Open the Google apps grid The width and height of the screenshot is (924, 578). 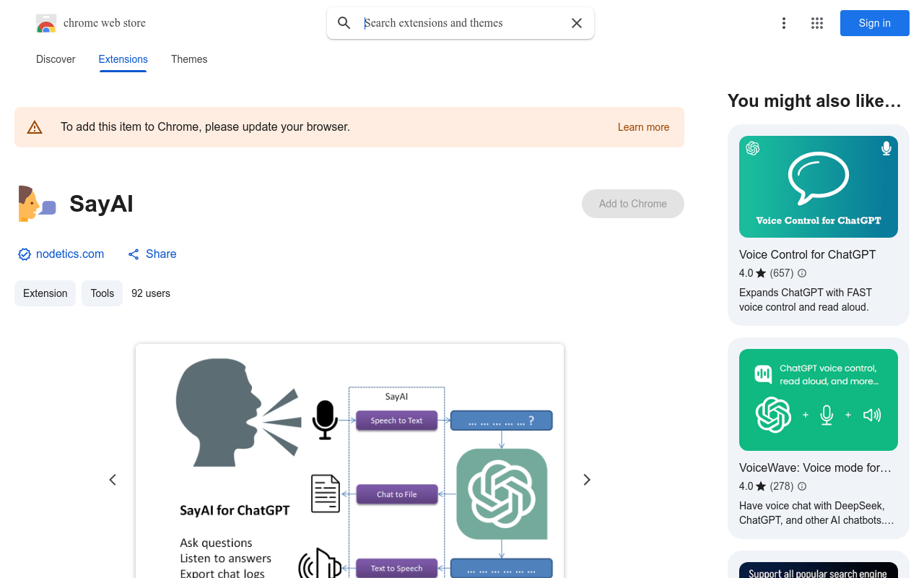click(817, 23)
